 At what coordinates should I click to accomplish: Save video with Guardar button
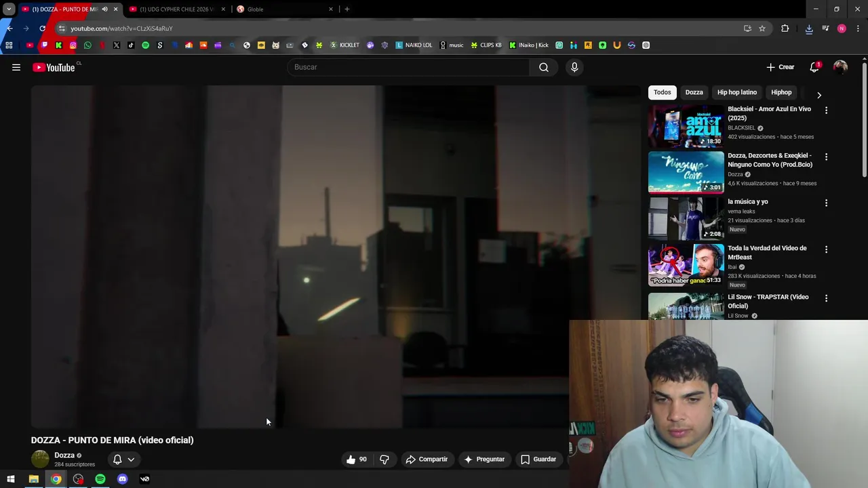538,460
